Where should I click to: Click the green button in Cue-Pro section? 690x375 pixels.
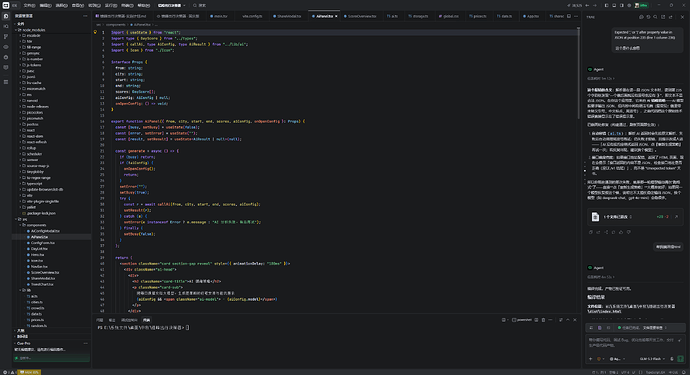click(51, 358)
